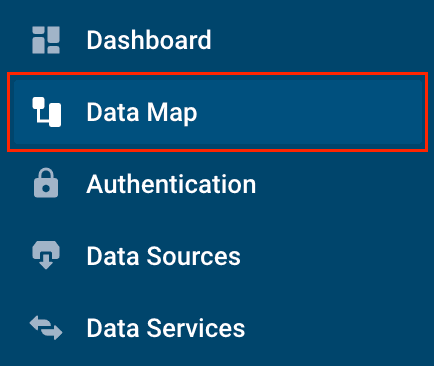Click the "Dashboard" text label

[x=149, y=40]
